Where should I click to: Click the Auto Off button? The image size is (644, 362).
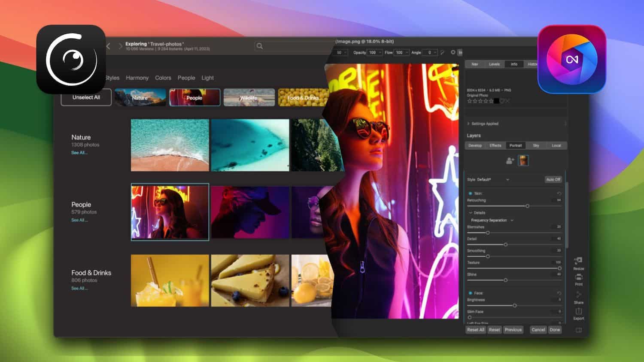(x=553, y=179)
